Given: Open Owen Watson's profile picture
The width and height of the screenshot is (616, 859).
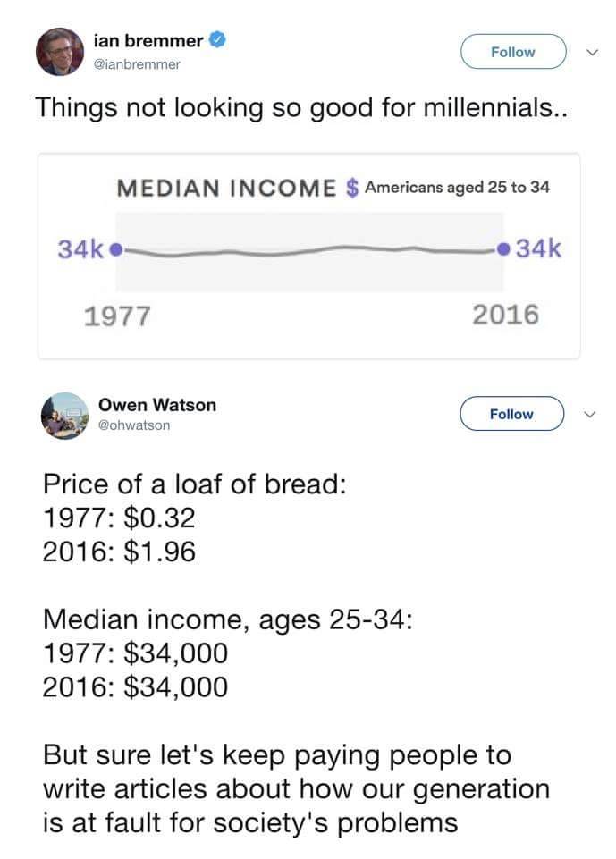Looking at the screenshot, I should click(x=63, y=416).
